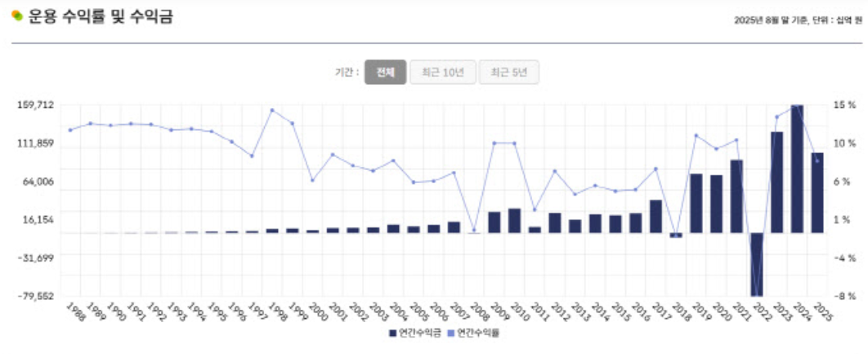Click the green dot icon beside the title
The image size is (868, 354).
(17, 16)
